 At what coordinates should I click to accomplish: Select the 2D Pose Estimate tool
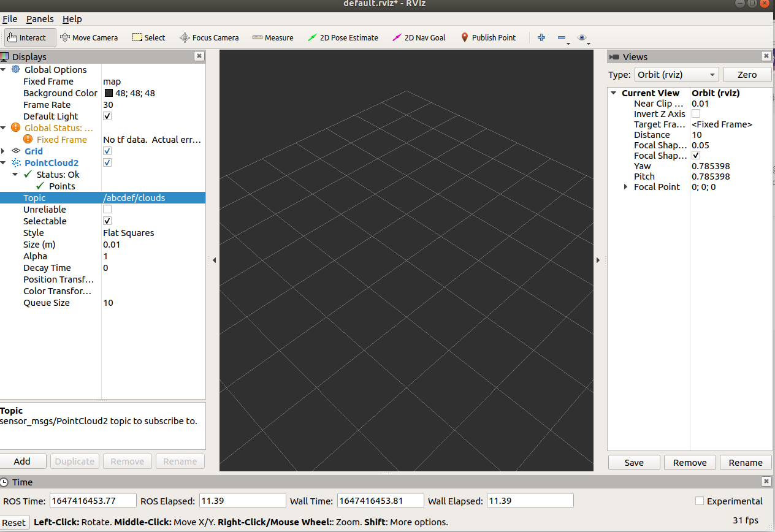click(343, 37)
